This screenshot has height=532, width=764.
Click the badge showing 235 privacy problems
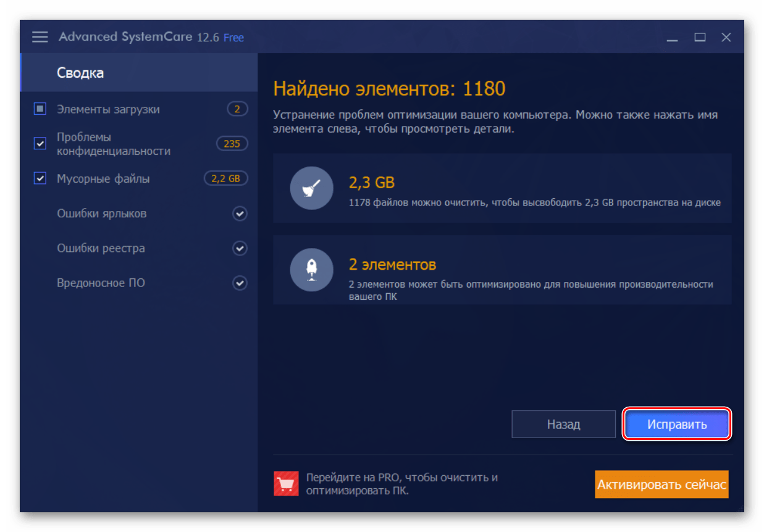pyautogui.click(x=232, y=143)
